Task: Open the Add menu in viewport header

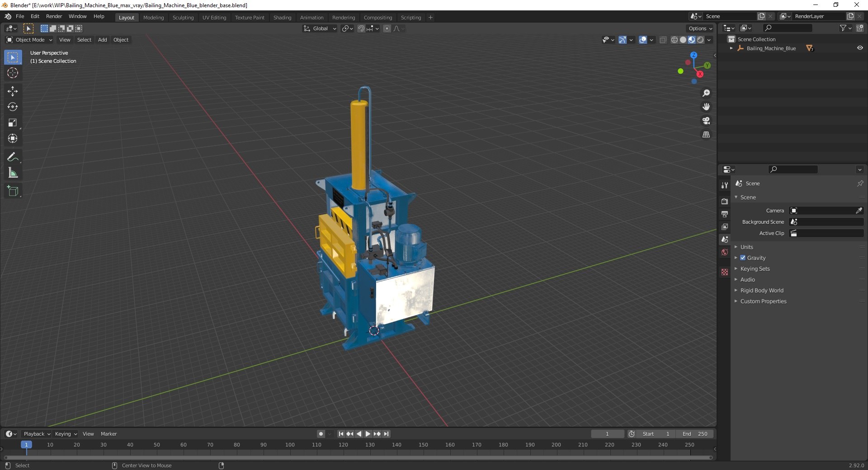Action: [x=103, y=40]
